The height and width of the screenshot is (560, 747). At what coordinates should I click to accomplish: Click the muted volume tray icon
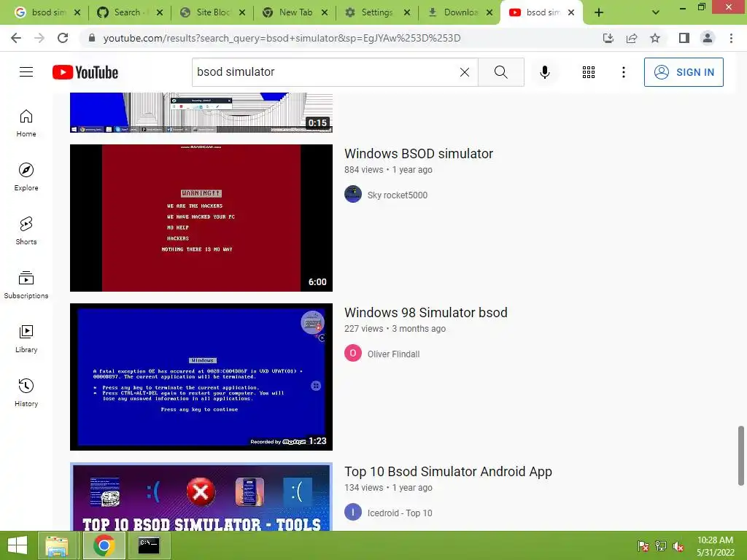(x=678, y=546)
